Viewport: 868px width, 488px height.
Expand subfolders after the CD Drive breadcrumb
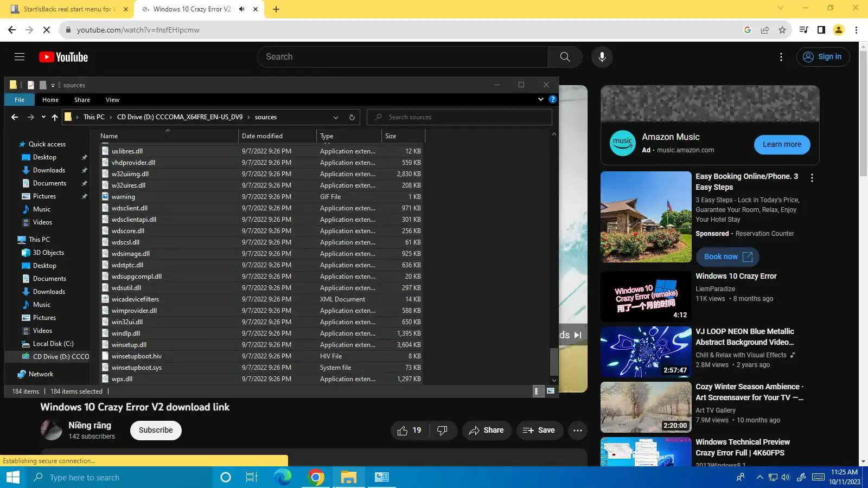point(249,117)
